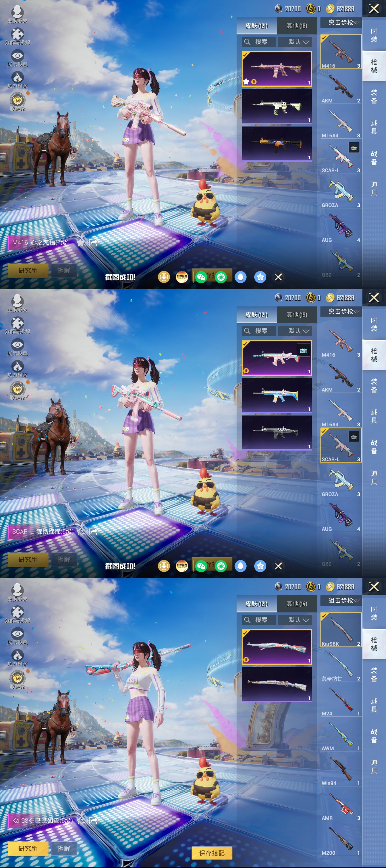Click 搜索 field on Kar98K 巳巳如意 screen
This screenshot has height=868, width=386.
[259, 620]
